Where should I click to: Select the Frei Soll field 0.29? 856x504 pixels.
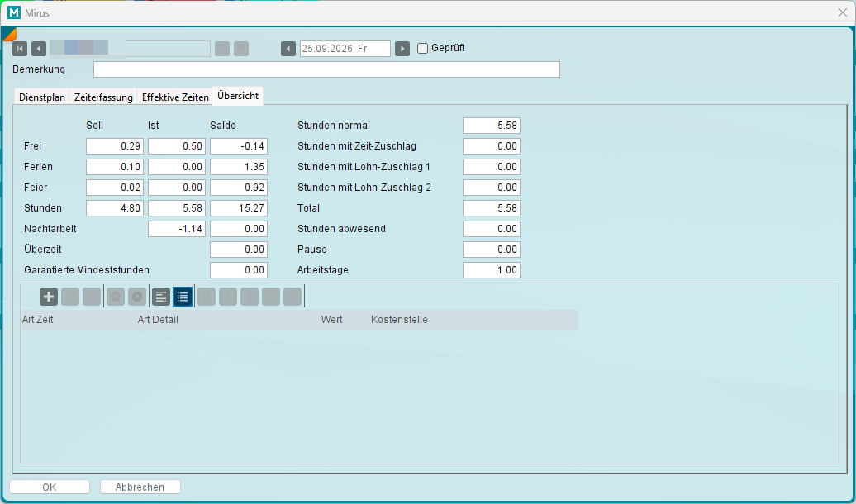[115, 146]
